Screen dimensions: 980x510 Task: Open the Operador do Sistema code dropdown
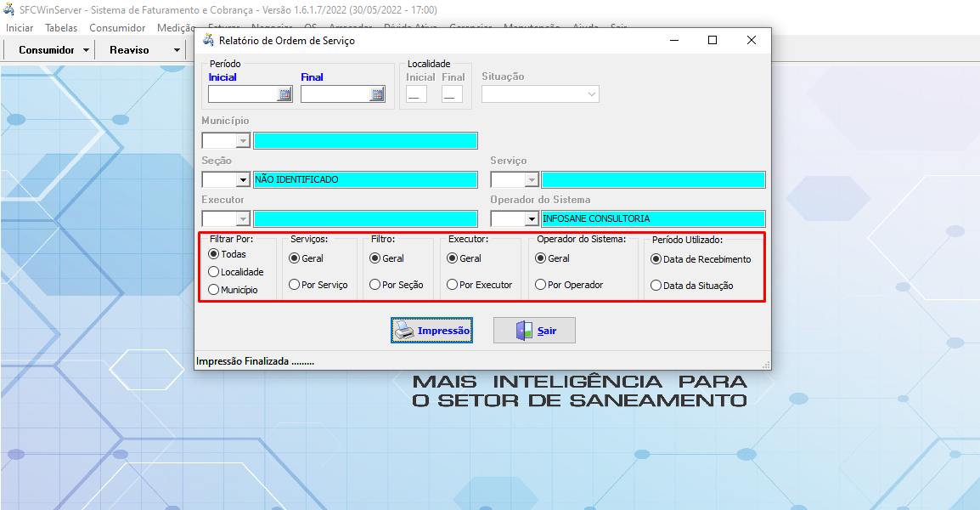tap(533, 218)
